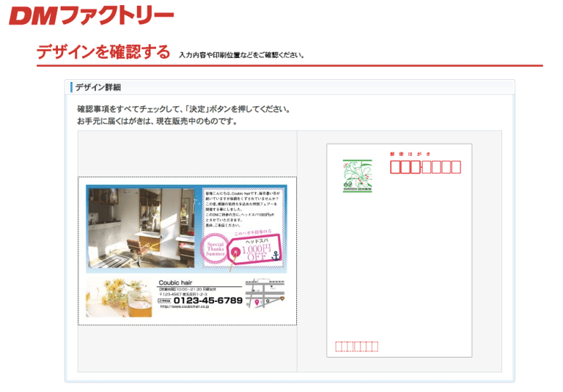
Task: Click the red postal code boxes
Action: [x=425, y=167]
